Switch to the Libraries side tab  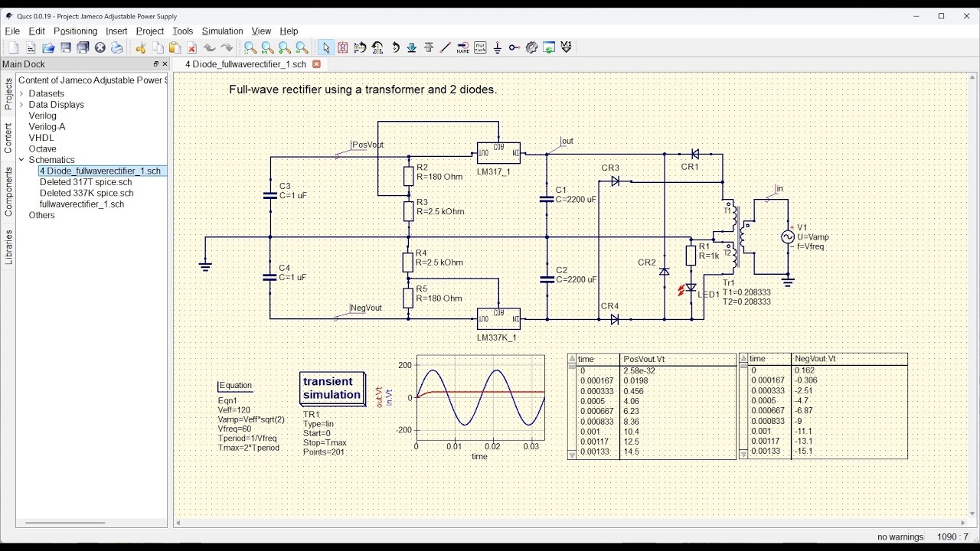8,247
